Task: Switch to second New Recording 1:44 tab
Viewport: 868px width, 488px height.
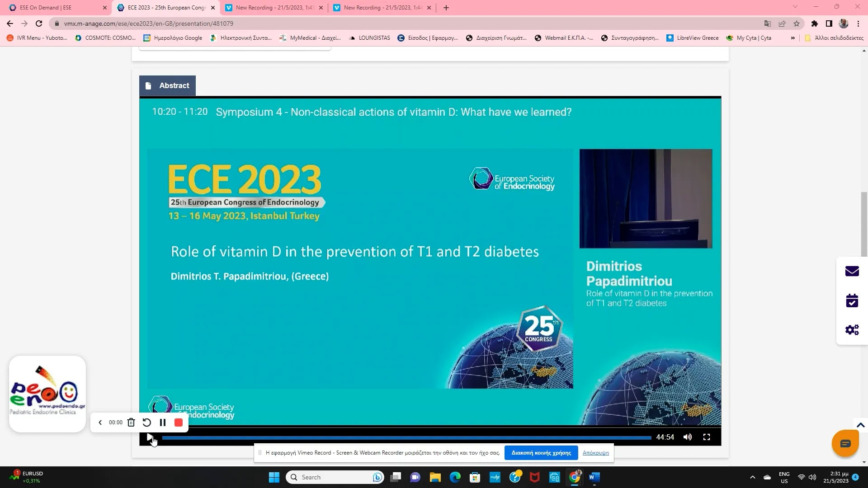Action: pyautogui.click(x=382, y=8)
